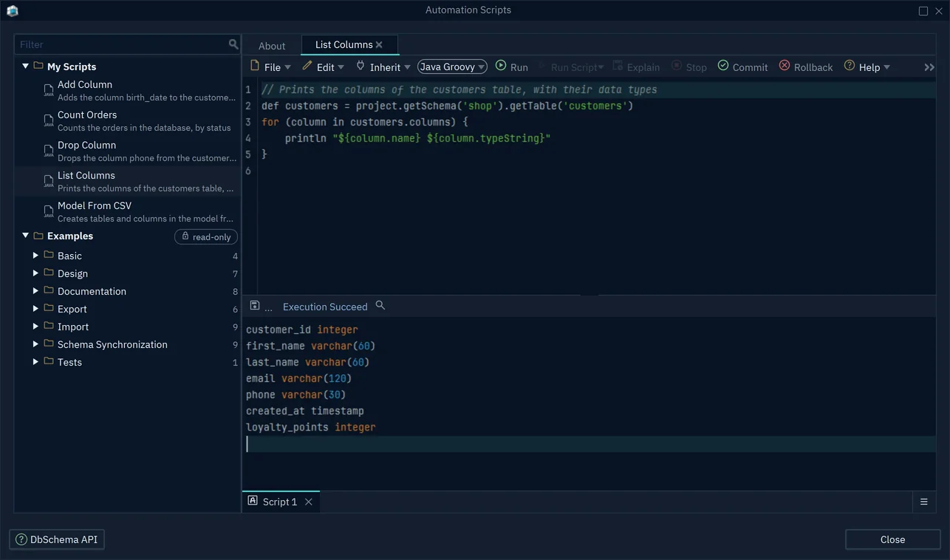Screen dimensions: 950x560
Task: Collapse the My Scripts folder
Action: point(25,66)
